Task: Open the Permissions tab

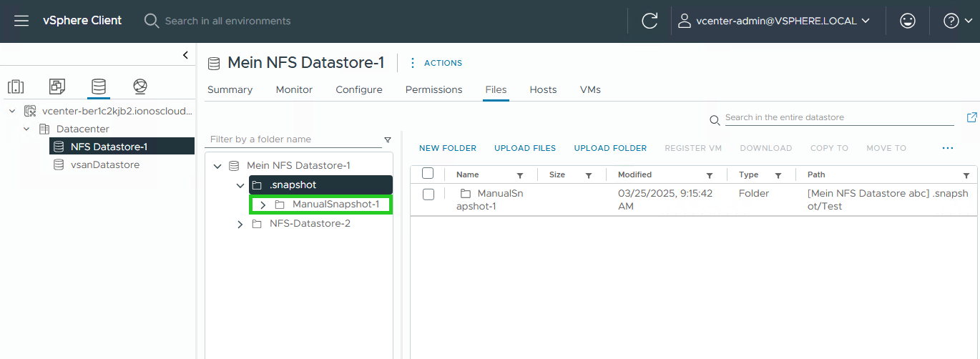Action: [433, 89]
